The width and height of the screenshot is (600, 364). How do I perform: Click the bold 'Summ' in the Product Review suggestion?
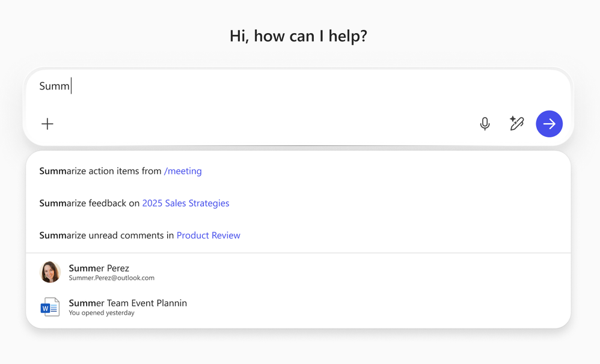pyautogui.click(x=52, y=235)
